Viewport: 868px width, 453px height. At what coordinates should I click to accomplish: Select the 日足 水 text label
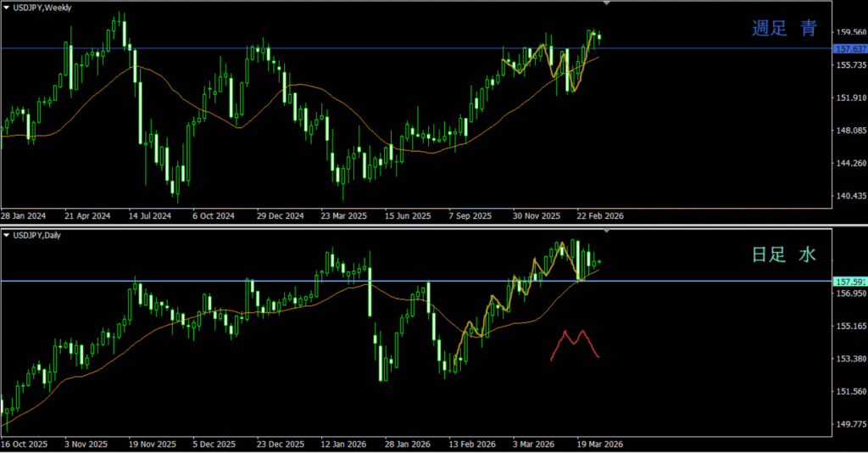[x=784, y=254]
